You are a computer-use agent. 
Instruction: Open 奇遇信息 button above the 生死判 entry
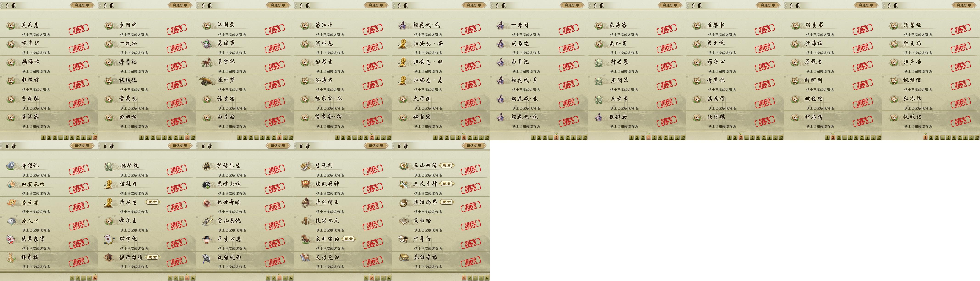coord(376,146)
